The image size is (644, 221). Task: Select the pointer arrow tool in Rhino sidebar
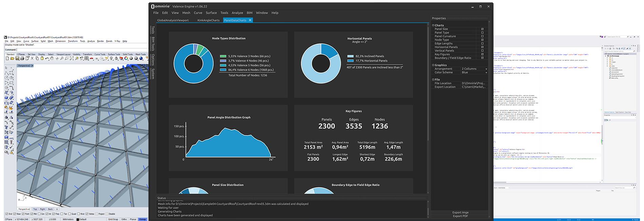pyautogui.click(x=6, y=68)
